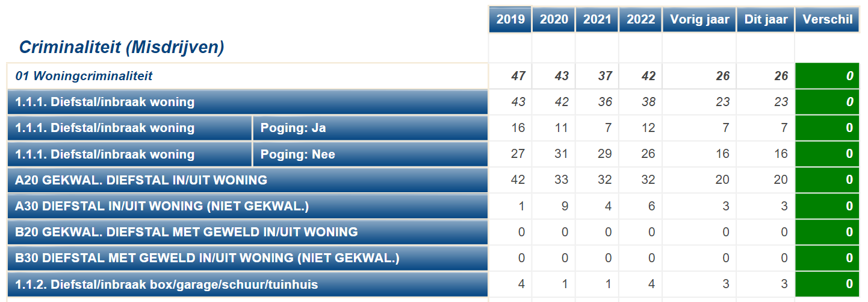Viewport: 868px width, 302px height.
Task: Select 1.1.2. Diefstal/inbraak box/garage/schuur/tuinhuis row
Action: 247,284
